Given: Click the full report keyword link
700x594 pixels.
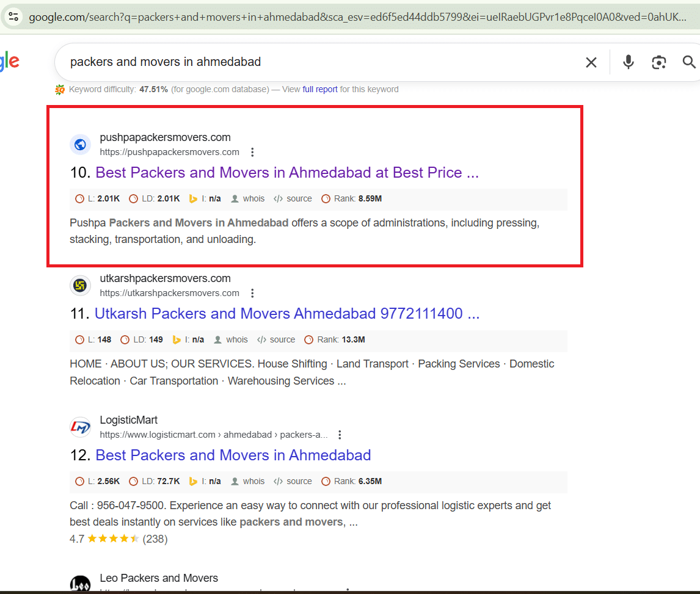Looking at the screenshot, I should pyautogui.click(x=319, y=89).
